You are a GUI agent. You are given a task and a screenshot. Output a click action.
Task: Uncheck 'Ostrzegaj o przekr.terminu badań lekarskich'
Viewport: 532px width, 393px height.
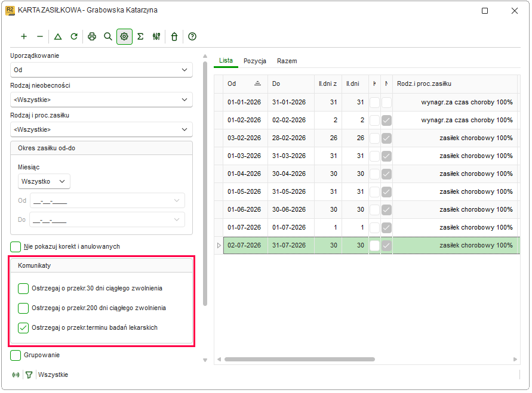[x=23, y=328]
